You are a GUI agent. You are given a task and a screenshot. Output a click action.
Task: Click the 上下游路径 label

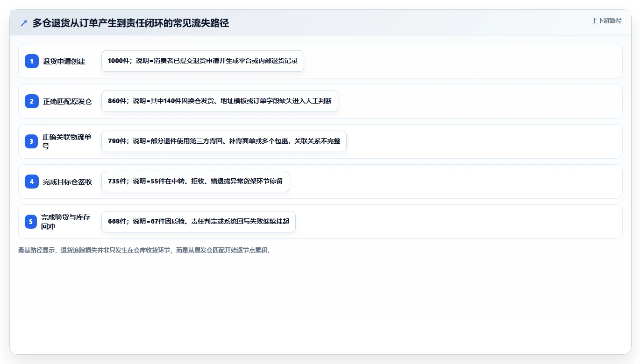tap(606, 21)
